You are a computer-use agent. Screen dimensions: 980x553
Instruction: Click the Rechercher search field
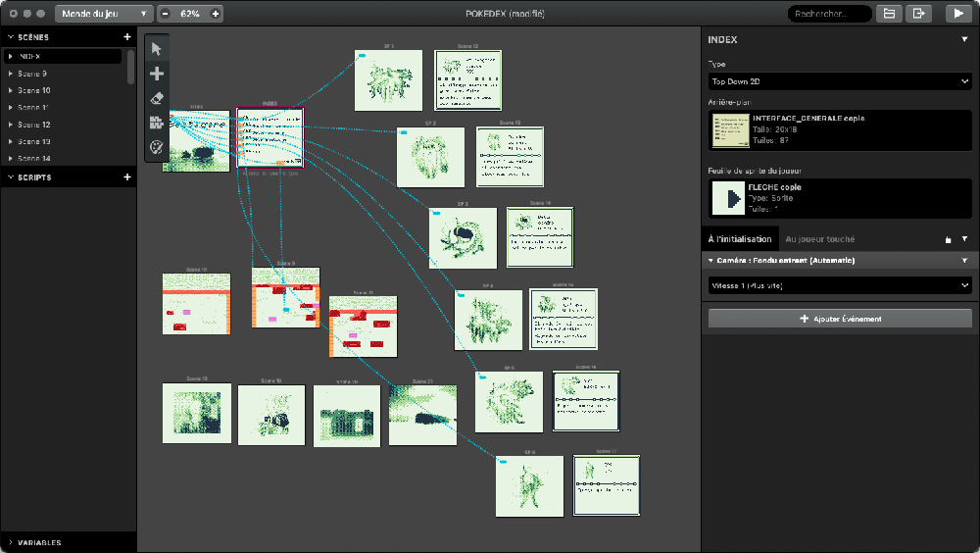pos(828,14)
